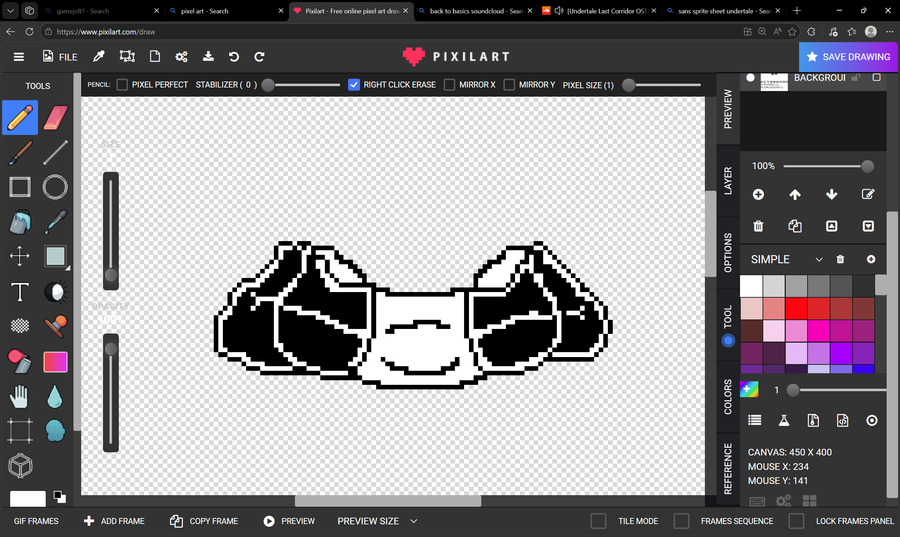
Task: Select the Pencil tool
Action: pyautogui.click(x=20, y=118)
